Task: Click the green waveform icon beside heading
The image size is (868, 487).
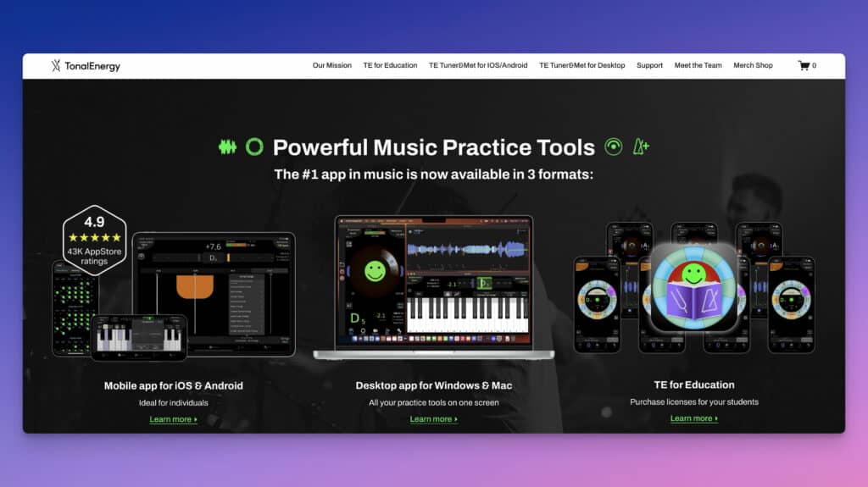Action: click(227, 147)
